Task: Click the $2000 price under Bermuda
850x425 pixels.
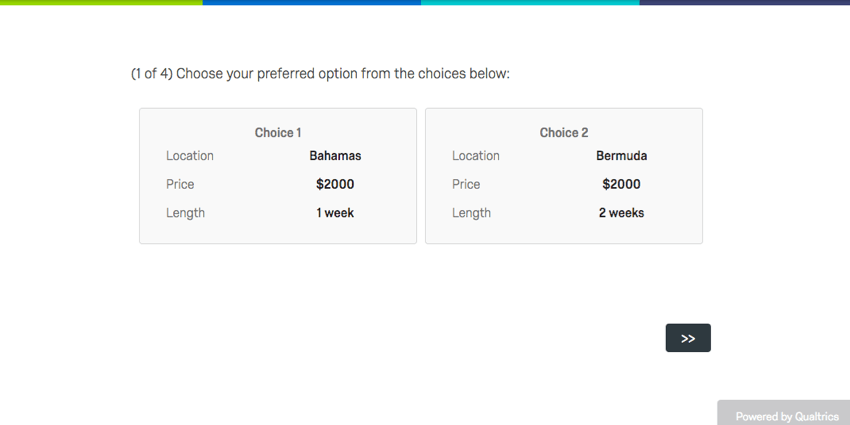Action: (621, 184)
